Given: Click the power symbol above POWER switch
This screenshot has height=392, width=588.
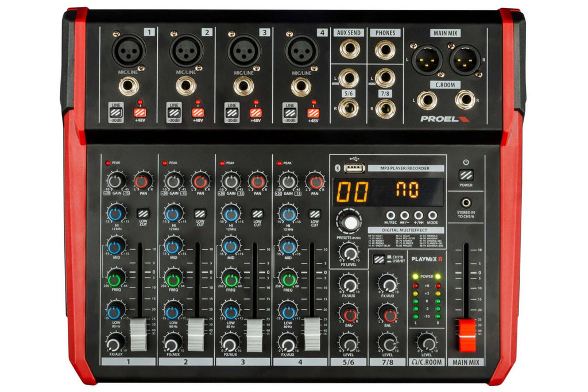Looking at the screenshot, I should 466,162.
